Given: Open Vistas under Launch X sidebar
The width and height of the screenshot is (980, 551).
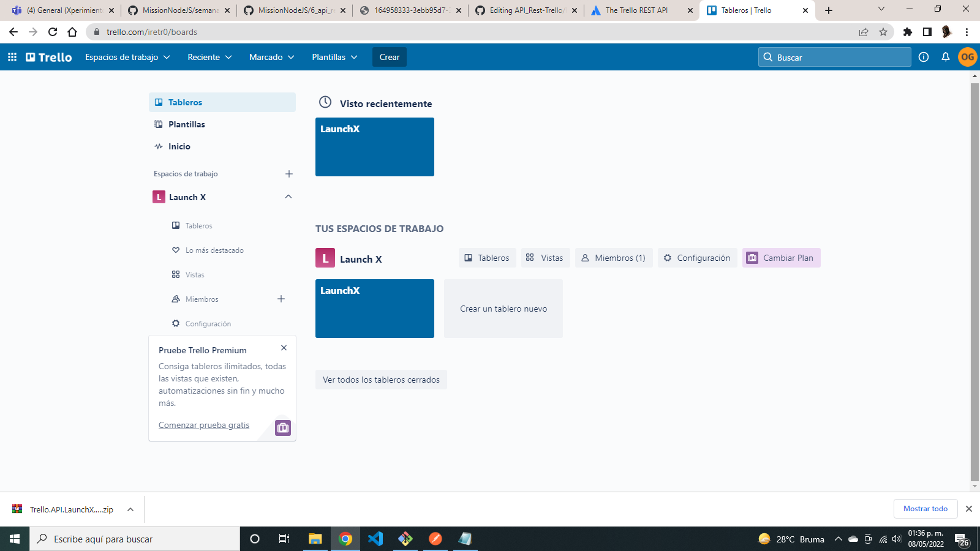Looking at the screenshot, I should [195, 275].
